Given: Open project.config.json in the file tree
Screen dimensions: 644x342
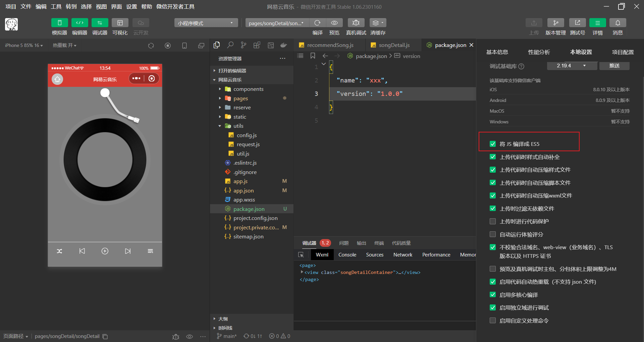Looking at the screenshot, I should click(x=255, y=218).
